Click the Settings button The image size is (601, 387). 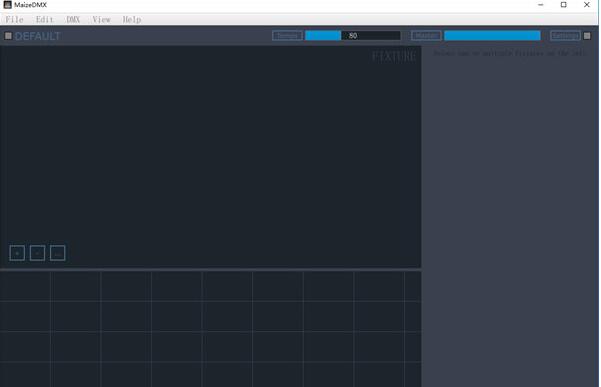click(565, 36)
